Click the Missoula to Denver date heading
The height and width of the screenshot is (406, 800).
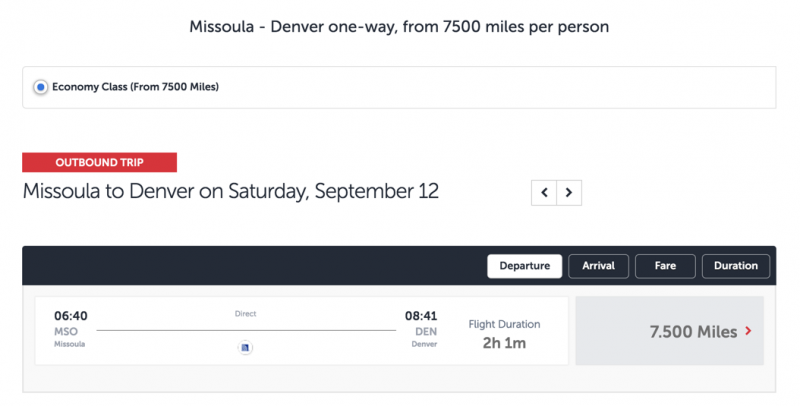[x=231, y=192]
